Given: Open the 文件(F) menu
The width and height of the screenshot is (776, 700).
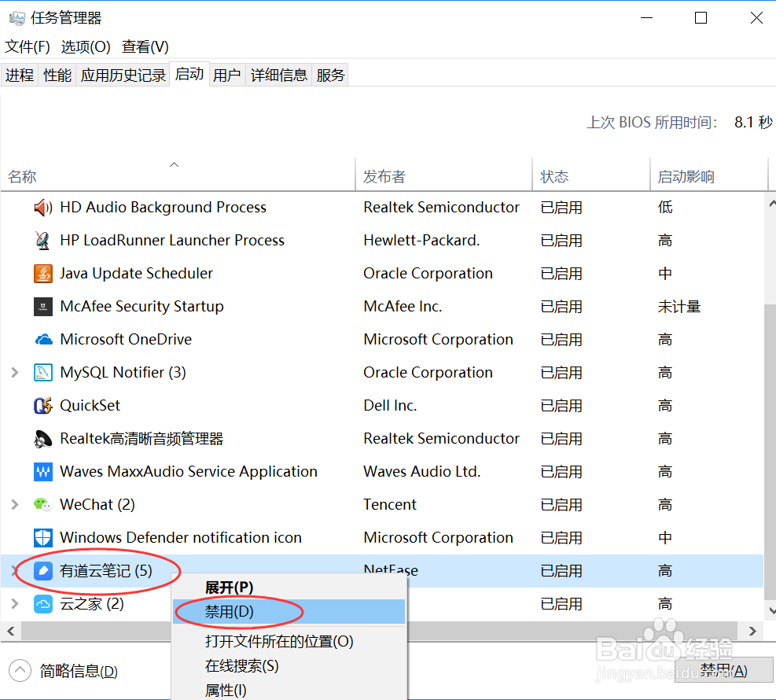Looking at the screenshot, I should 28,47.
